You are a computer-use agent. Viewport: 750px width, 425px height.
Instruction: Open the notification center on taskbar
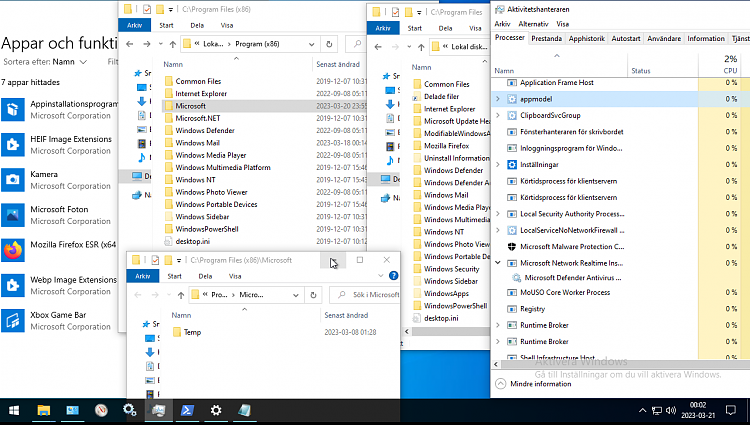point(730,410)
